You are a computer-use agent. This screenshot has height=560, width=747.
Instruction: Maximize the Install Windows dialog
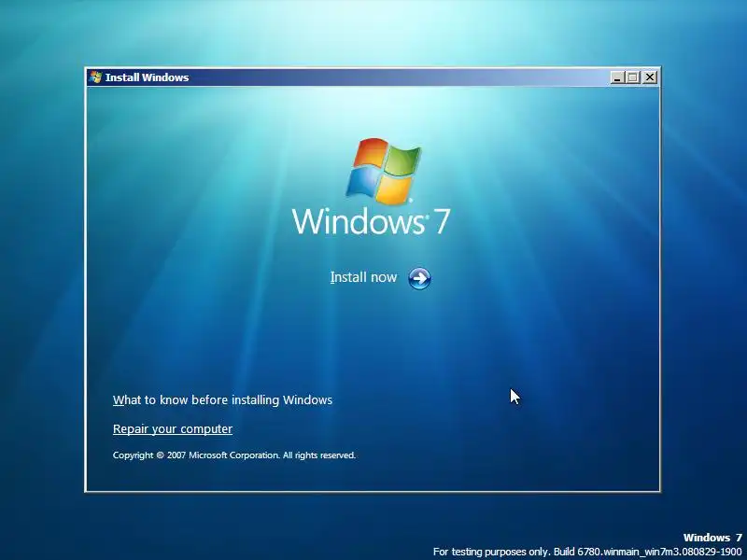(x=633, y=77)
